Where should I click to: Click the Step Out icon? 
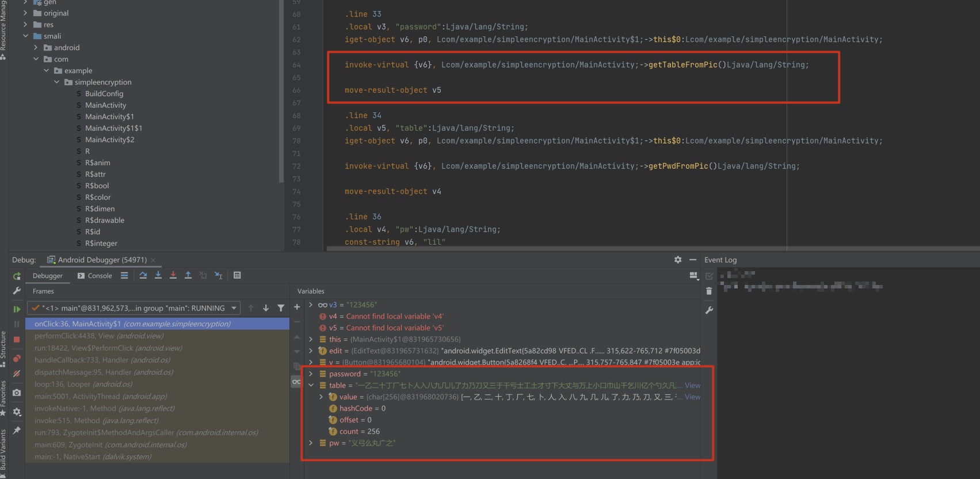click(188, 275)
